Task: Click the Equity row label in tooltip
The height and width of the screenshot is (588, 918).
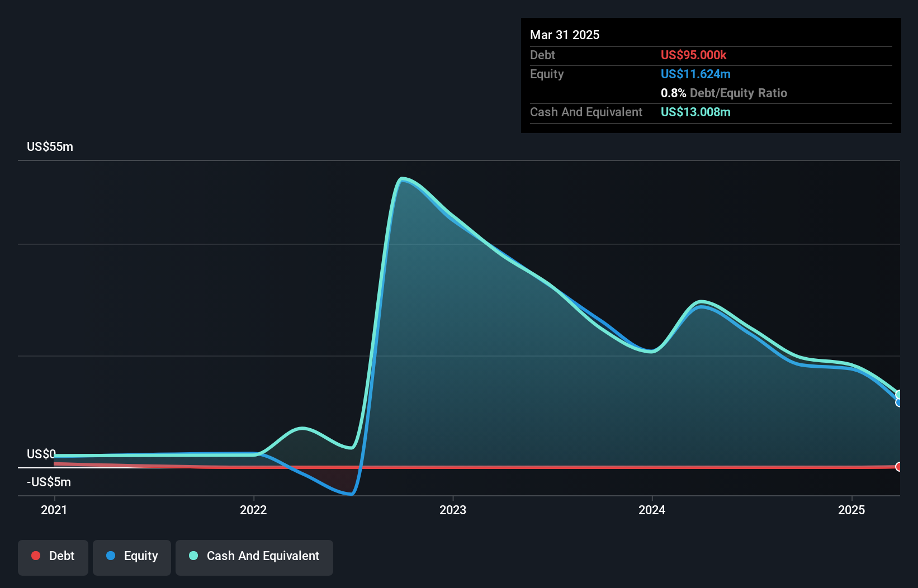Action: pos(547,74)
